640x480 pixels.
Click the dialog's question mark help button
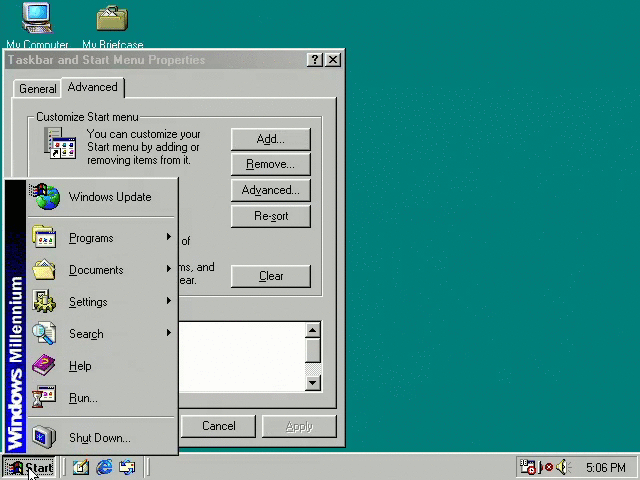315,60
